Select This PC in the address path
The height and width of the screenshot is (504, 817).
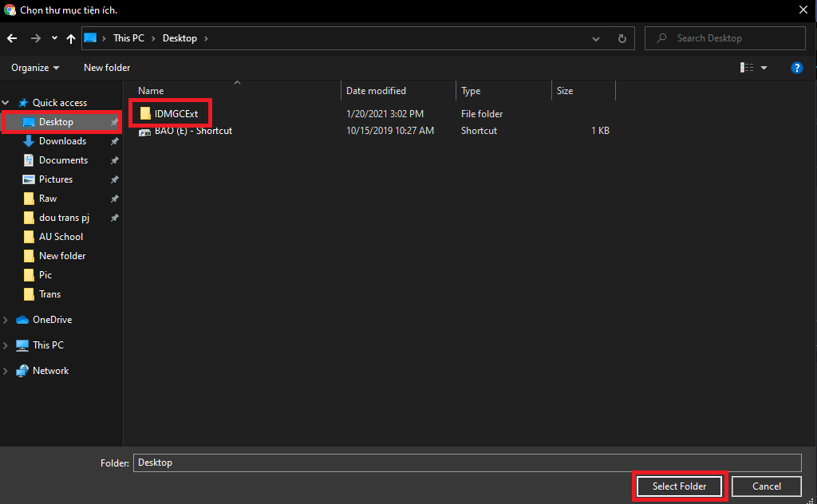pos(128,38)
